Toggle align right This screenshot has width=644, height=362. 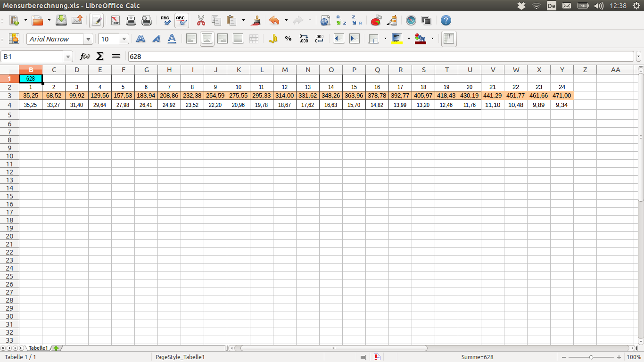point(223,39)
